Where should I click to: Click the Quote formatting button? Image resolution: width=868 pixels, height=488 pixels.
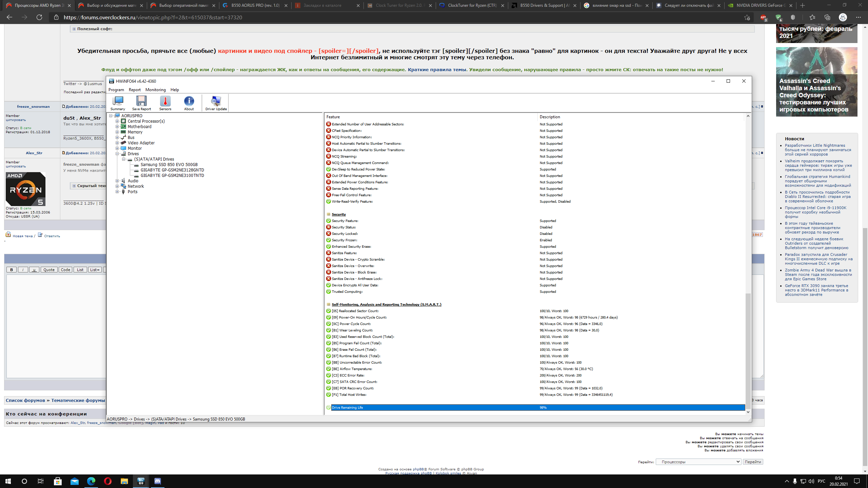pyautogui.click(x=49, y=270)
